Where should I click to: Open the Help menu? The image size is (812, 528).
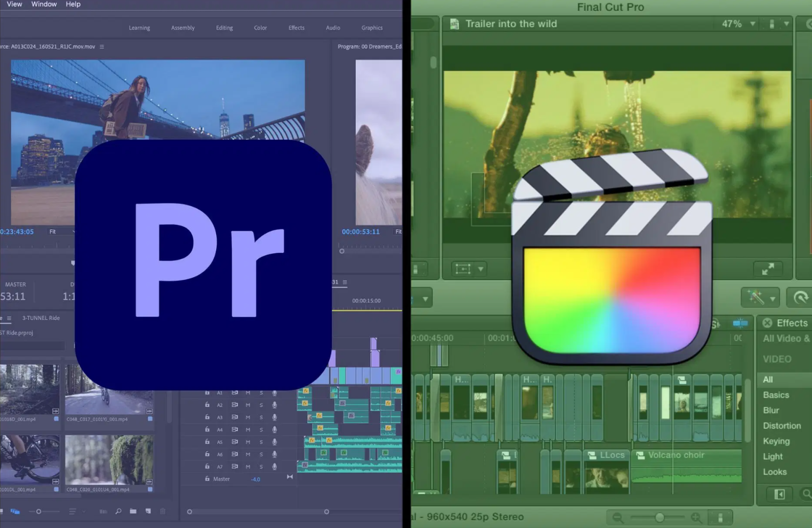point(73,4)
